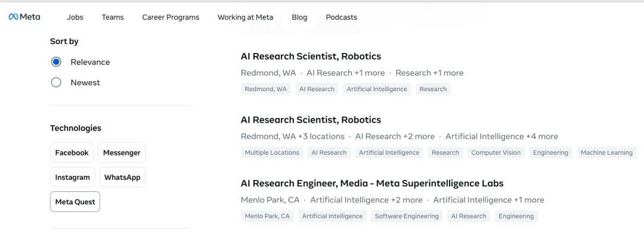Open Career Programs in navigation
The width and height of the screenshot is (644, 240).
tap(171, 17)
